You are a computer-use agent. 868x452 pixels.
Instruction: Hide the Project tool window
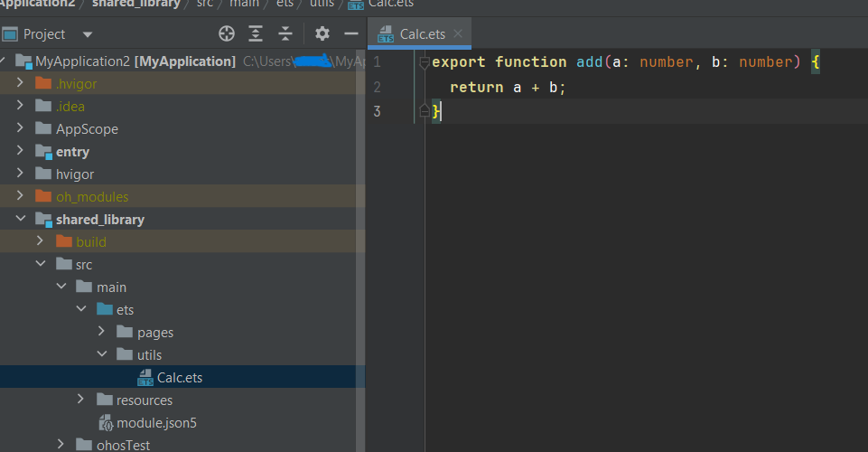(x=351, y=34)
